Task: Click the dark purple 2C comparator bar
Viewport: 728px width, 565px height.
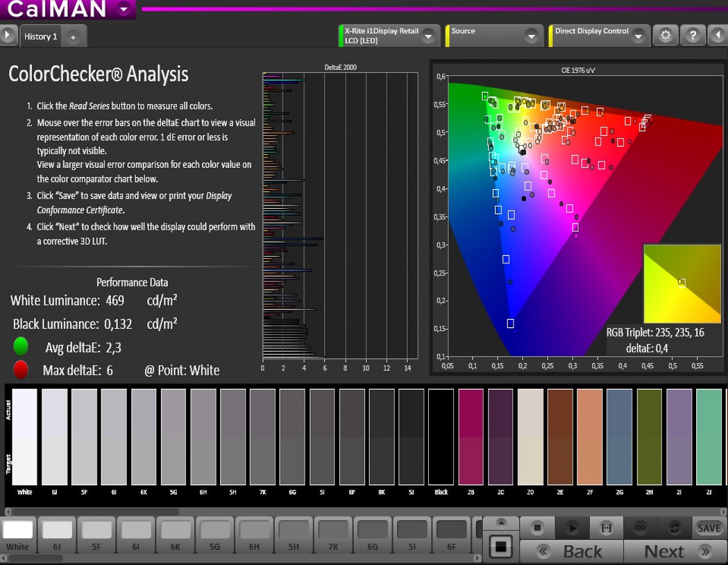Action: pyautogui.click(x=500, y=437)
